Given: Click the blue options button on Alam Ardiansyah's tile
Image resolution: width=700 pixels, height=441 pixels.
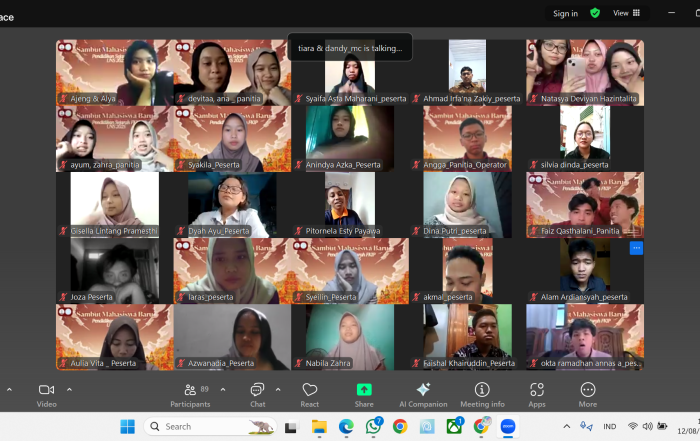Looking at the screenshot, I should click(636, 248).
